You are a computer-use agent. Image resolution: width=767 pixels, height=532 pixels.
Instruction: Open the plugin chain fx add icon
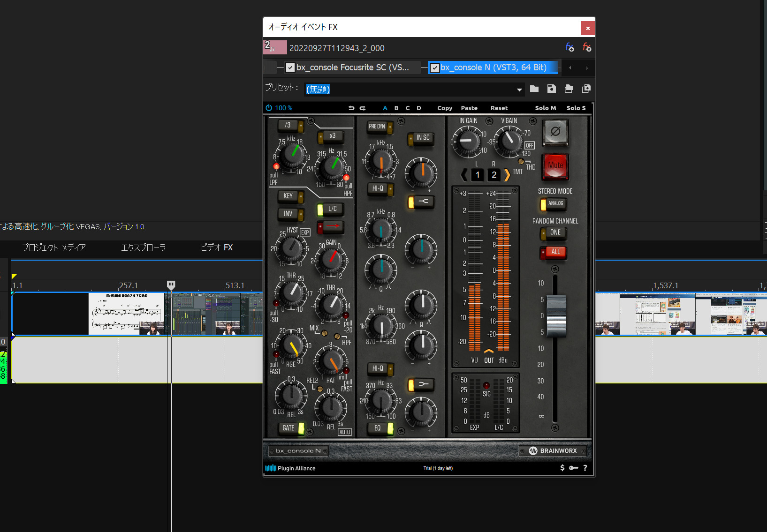point(570,47)
